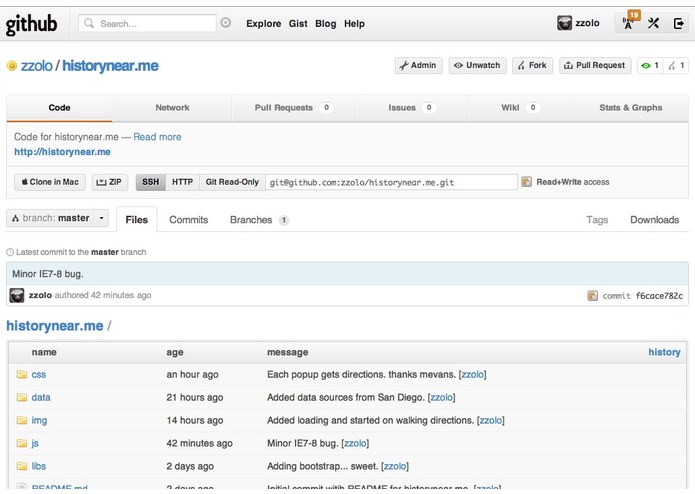Click the data folder icon
The image size is (695, 494).
coord(22,397)
